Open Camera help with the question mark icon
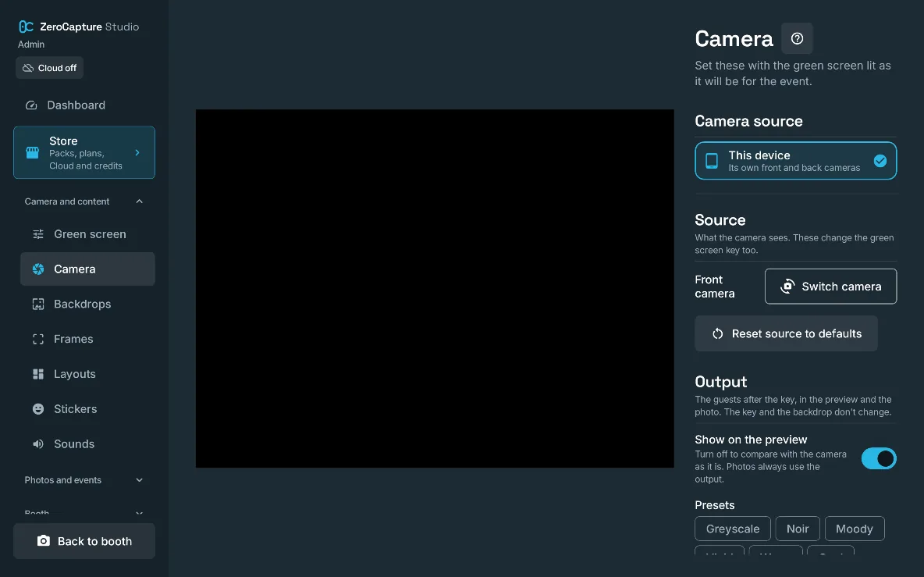Image resolution: width=924 pixels, height=577 pixels. pyautogui.click(x=797, y=38)
